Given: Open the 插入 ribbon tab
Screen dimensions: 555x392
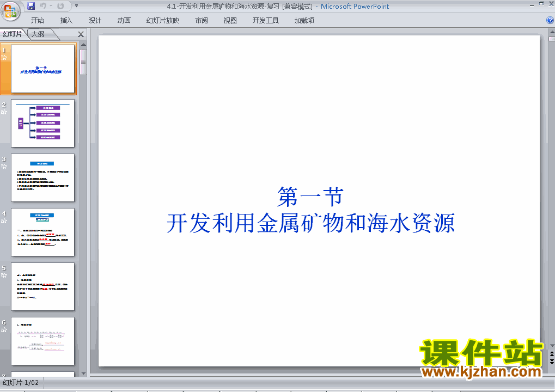Looking at the screenshot, I should coord(66,21).
